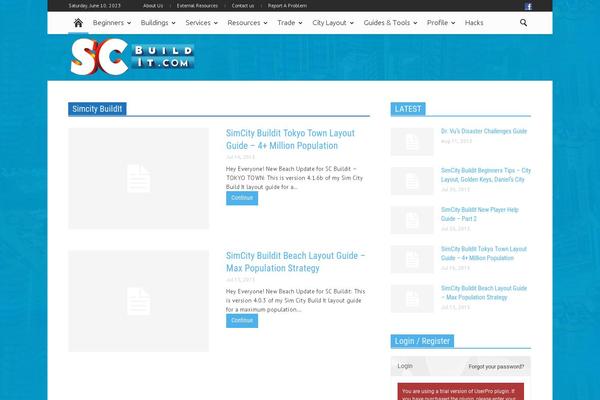Click thumbnail beside Beginners Tips post

[x=412, y=181]
